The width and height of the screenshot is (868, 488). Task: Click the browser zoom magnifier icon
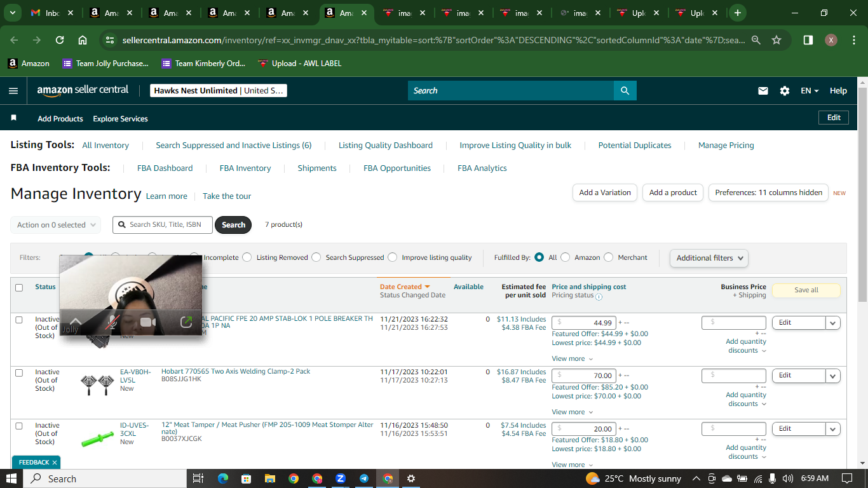tap(756, 40)
